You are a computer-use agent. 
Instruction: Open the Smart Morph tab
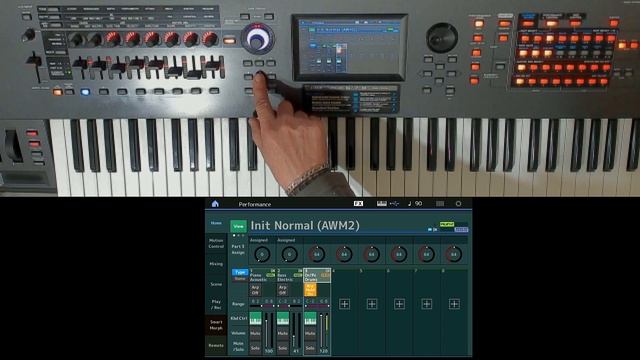click(x=216, y=325)
